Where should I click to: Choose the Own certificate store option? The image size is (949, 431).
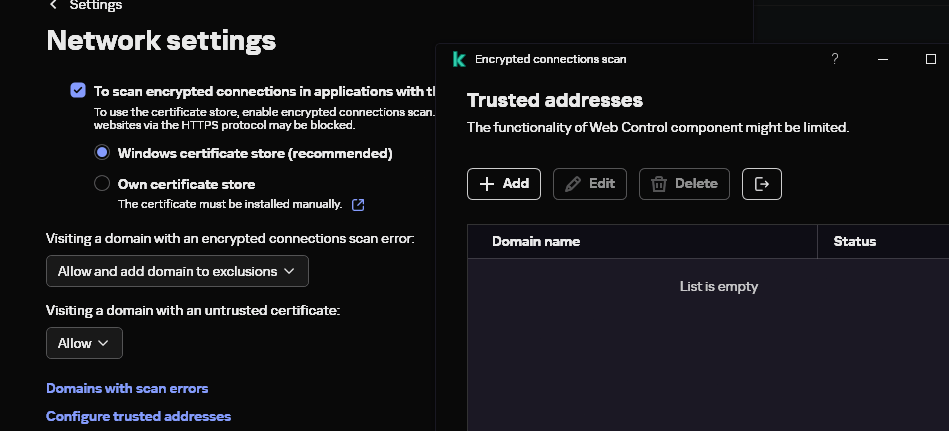pyautogui.click(x=102, y=184)
